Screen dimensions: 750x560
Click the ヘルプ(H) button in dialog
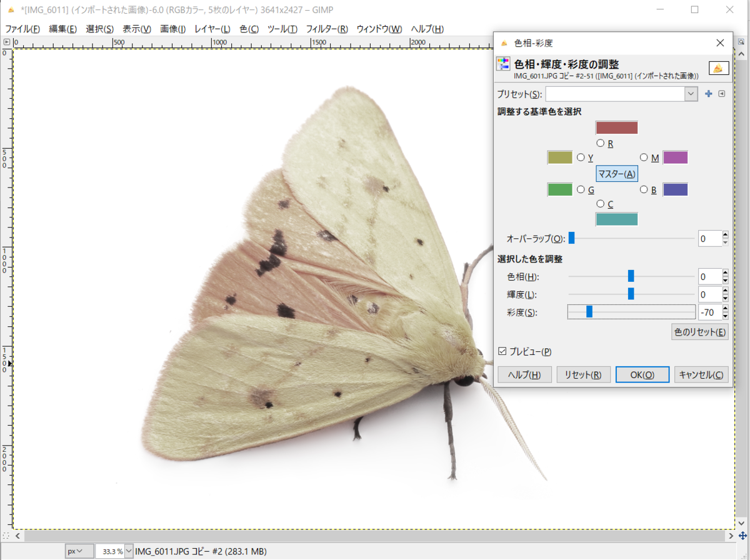[524, 374]
